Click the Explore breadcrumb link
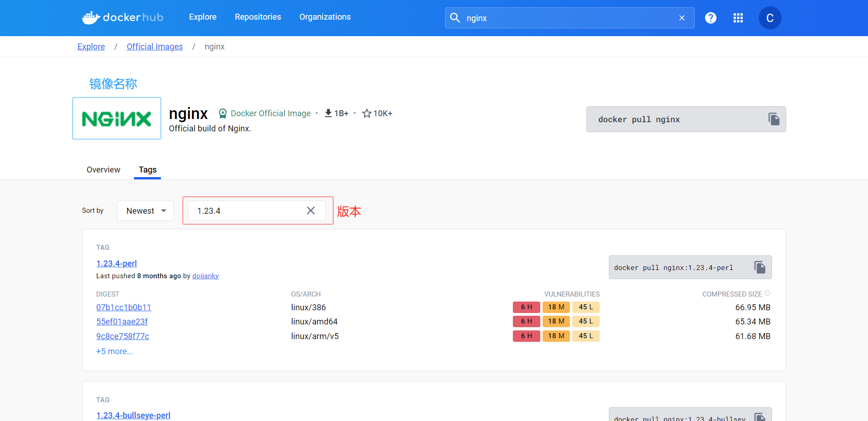Screen dimensions: 868x421 pyautogui.click(x=91, y=47)
